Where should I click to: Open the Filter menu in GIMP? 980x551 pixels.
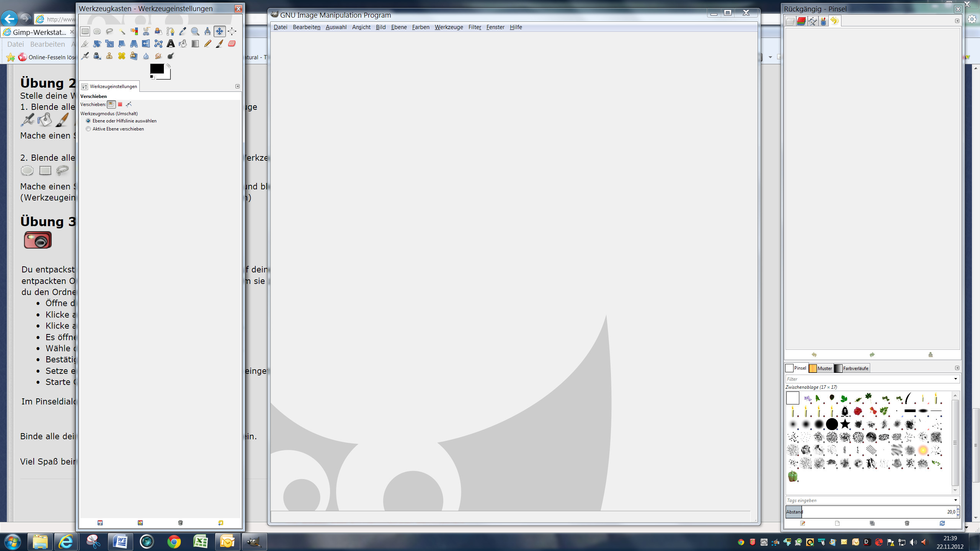coord(474,27)
